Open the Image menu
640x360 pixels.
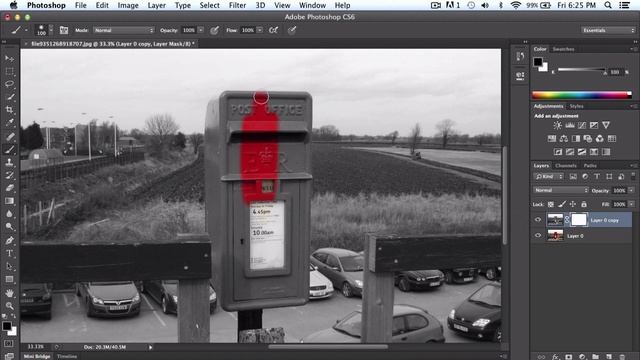coord(128,5)
